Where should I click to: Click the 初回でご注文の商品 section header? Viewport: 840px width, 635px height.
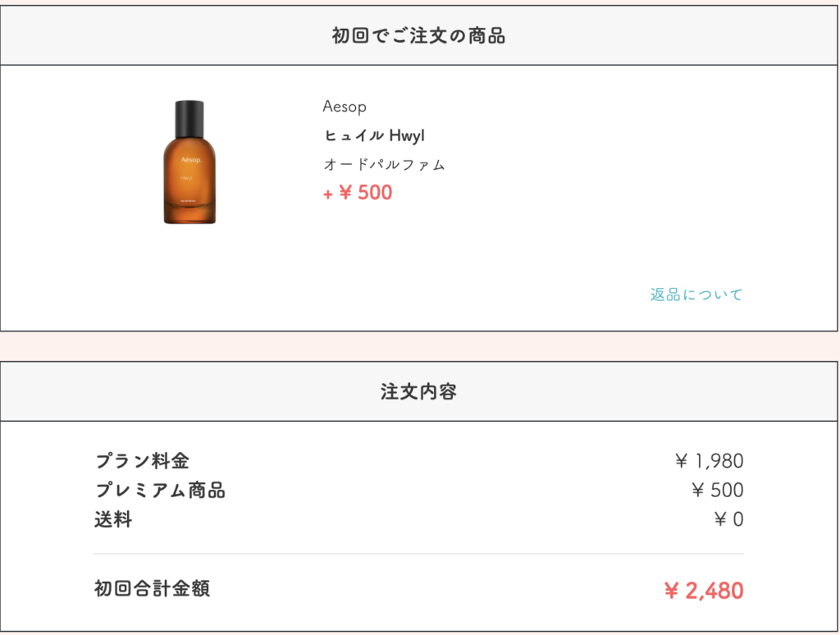pyautogui.click(x=419, y=36)
